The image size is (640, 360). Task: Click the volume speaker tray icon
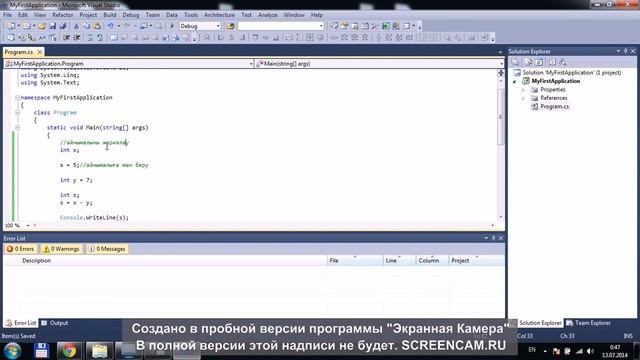click(x=590, y=351)
